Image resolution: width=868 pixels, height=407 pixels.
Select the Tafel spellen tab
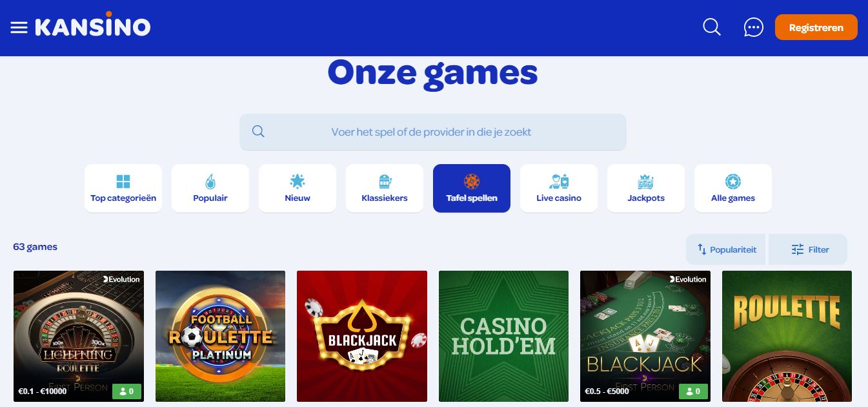pos(472,188)
